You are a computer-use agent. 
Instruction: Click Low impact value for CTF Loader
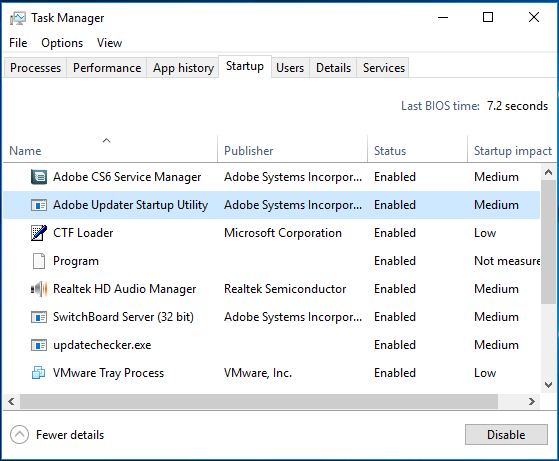(485, 233)
